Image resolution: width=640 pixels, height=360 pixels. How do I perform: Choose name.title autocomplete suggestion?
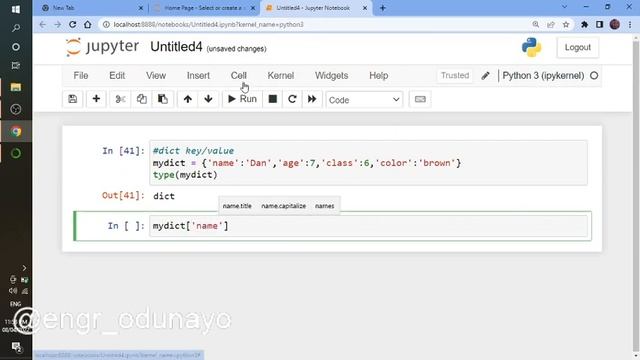(237, 206)
